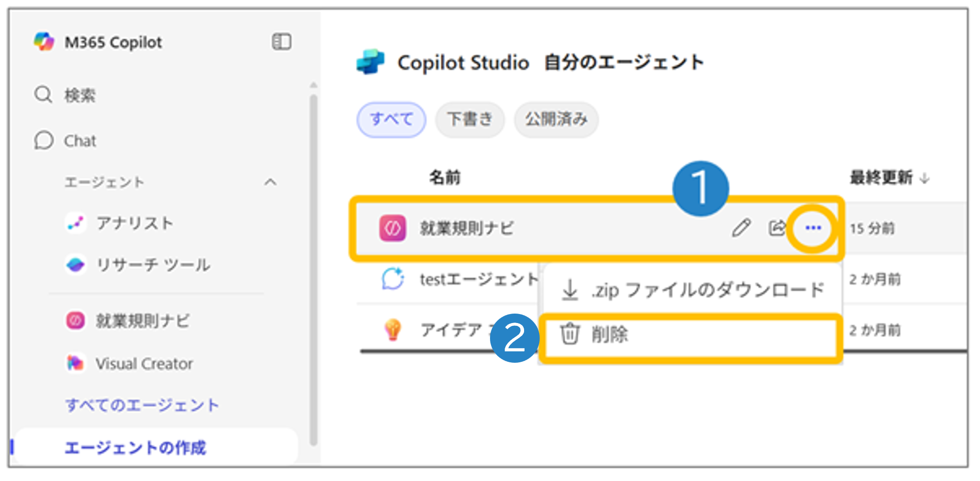Click エージェントの作成 in sidebar
The image size is (980, 481).
[135, 447]
